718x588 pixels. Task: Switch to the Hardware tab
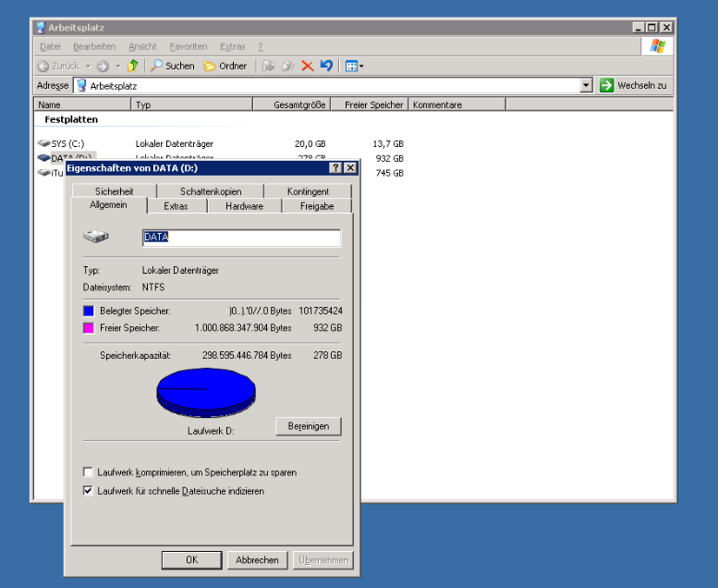click(x=244, y=206)
